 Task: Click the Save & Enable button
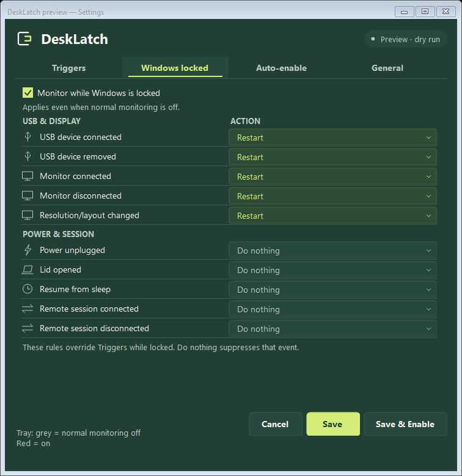[x=405, y=424]
